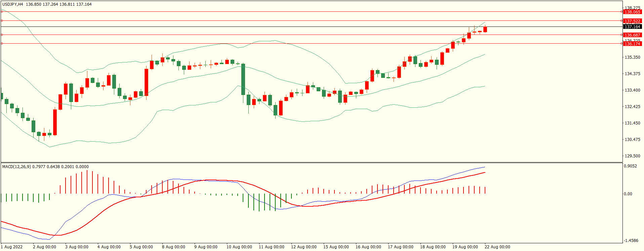Select the 137.522 horizontal line price tag
The image size is (644, 251).
click(632, 21)
